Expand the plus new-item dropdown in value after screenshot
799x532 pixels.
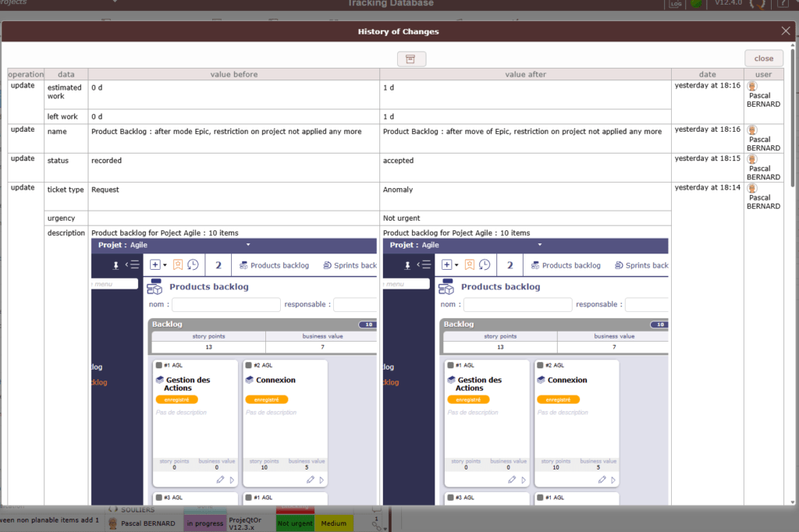(x=449, y=265)
